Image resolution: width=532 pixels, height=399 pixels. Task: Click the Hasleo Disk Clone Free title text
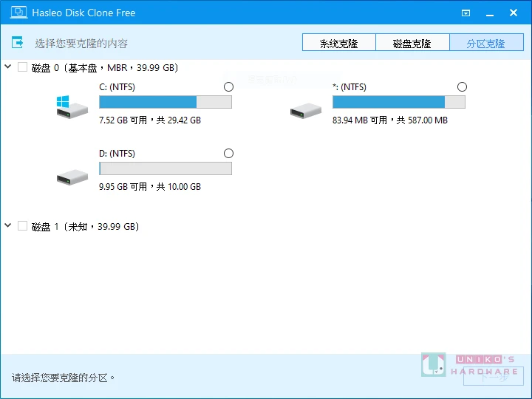tap(83, 13)
